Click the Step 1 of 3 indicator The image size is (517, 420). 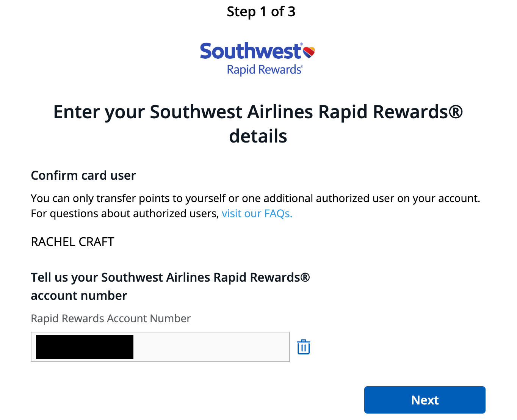coord(261,12)
